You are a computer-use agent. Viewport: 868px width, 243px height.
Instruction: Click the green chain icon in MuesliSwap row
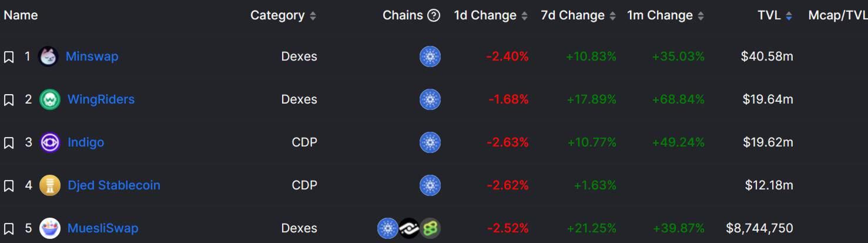click(430, 228)
